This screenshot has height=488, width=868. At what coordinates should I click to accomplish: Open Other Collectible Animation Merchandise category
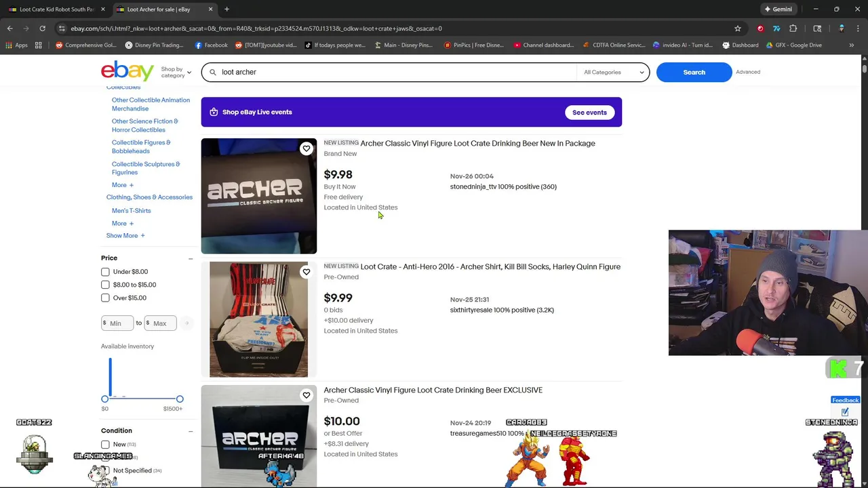151,104
